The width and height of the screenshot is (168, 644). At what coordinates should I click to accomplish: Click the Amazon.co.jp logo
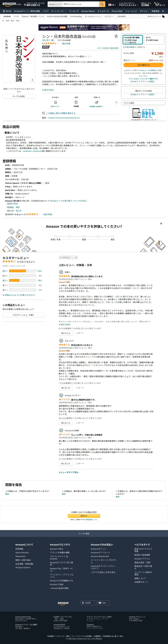click(x=12, y=4)
